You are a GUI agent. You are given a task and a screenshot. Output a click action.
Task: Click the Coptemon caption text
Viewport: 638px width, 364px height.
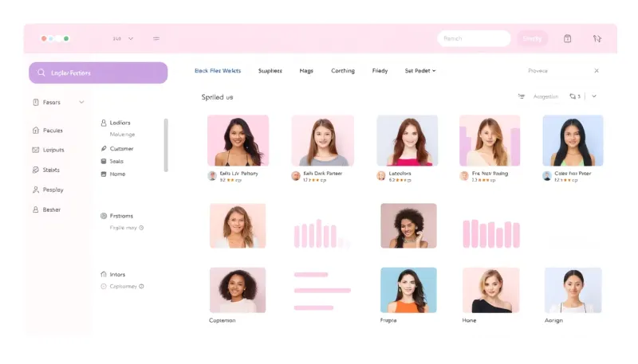tap(223, 320)
